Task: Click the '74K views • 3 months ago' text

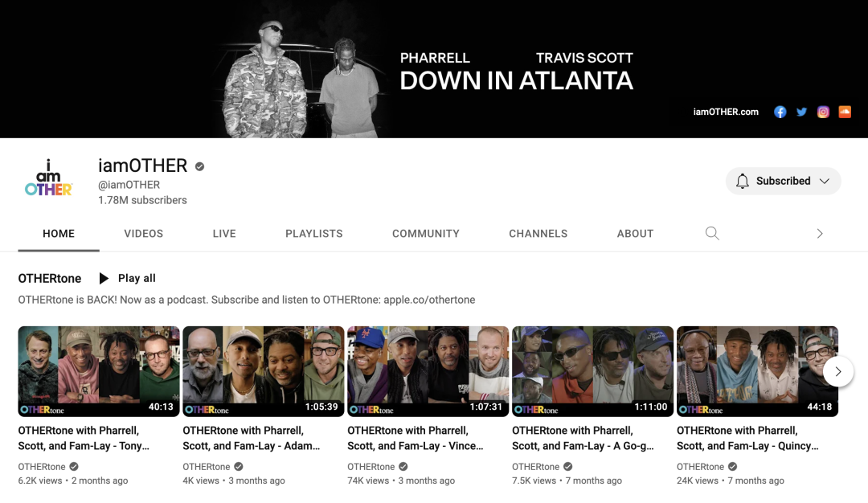Action: [401, 481]
